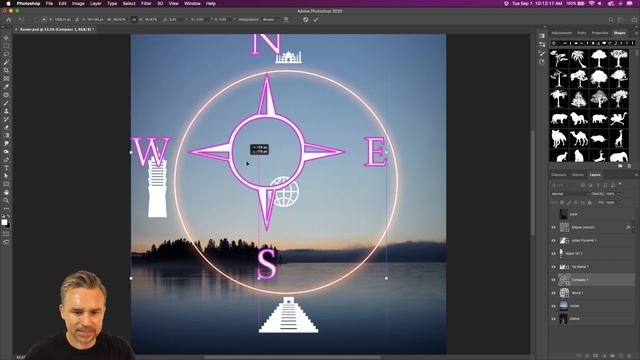640x360 pixels.
Task: Pick the elephant shape thumbnail
Action: 618,156
